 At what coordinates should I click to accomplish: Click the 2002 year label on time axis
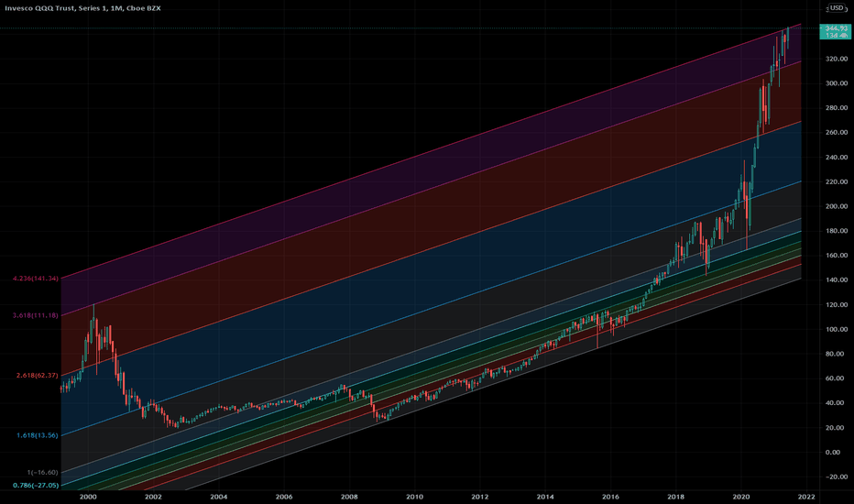153,497
